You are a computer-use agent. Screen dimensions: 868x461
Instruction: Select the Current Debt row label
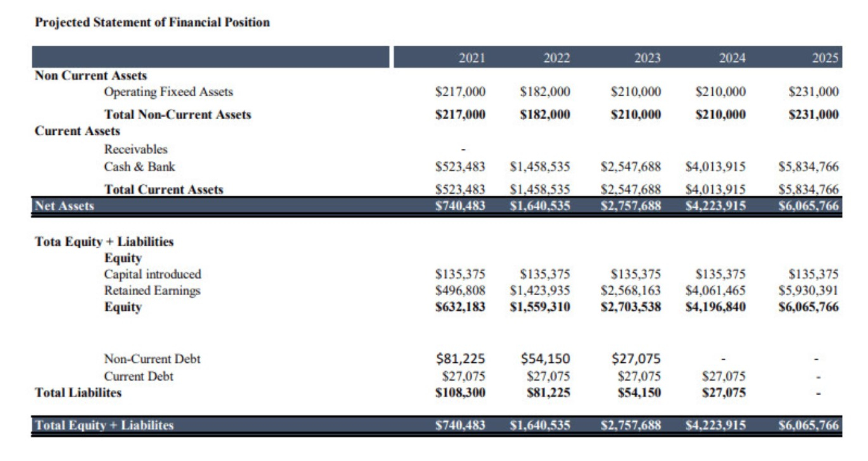[x=139, y=376]
